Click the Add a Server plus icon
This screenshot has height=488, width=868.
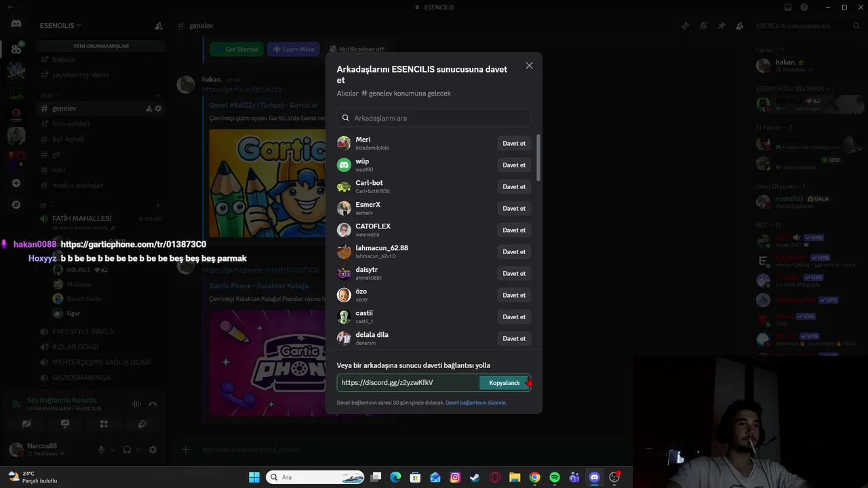tap(16, 183)
